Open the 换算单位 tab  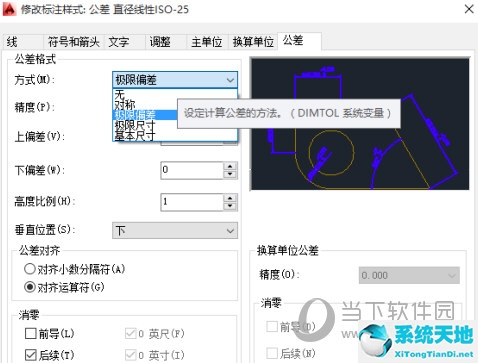[x=253, y=42]
